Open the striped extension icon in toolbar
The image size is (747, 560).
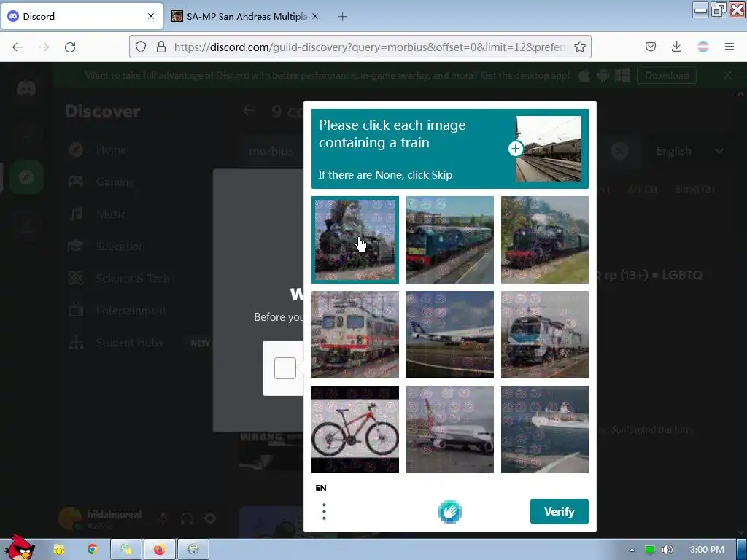pos(703,47)
